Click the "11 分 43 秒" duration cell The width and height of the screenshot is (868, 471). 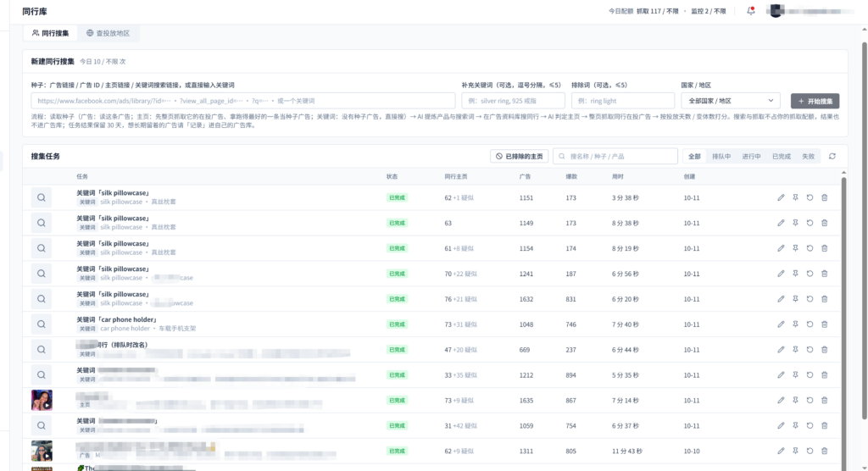pos(626,451)
